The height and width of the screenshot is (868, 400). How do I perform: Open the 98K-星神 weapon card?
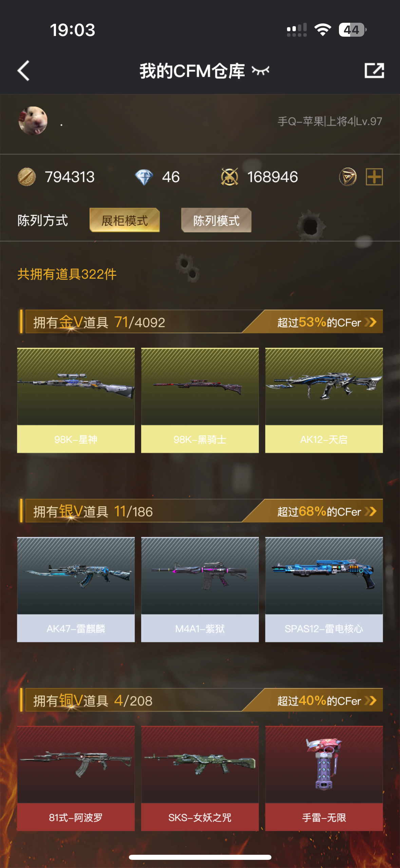76,400
